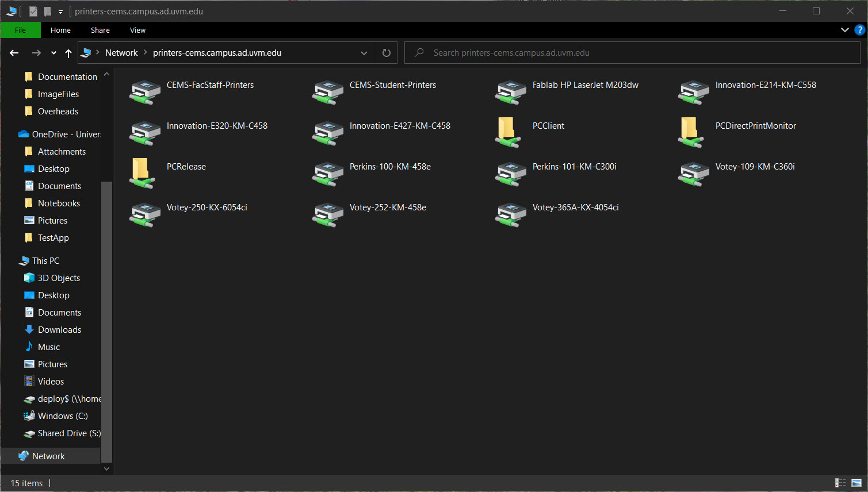Image resolution: width=868 pixels, height=492 pixels.
Task: Select the CEMS-FacStaff-Printers printer icon
Action: (x=145, y=92)
